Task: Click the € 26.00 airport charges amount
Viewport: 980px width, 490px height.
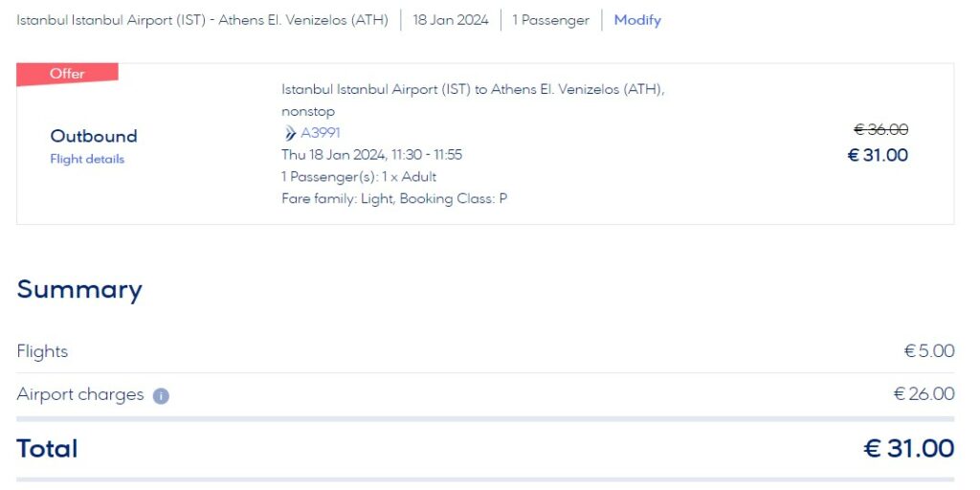Action: click(924, 394)
